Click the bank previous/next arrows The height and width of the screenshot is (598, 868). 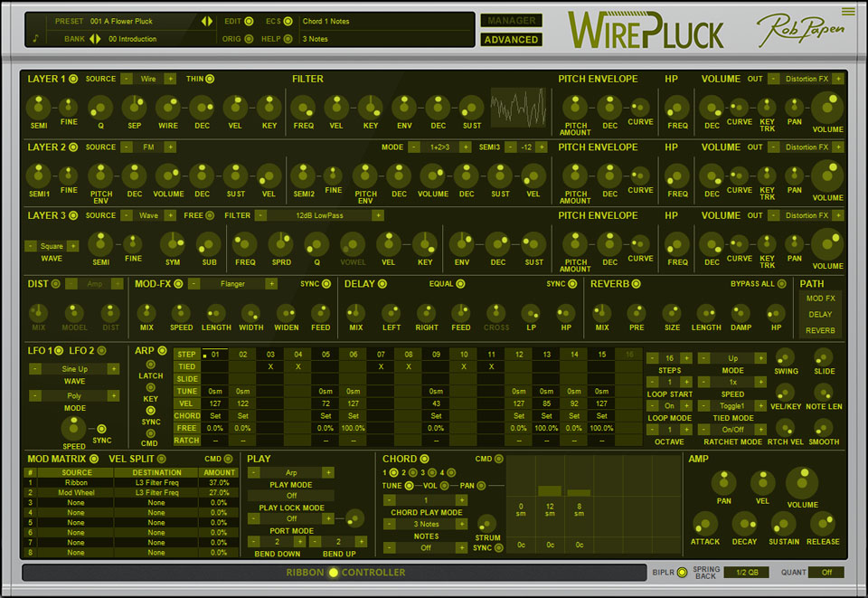(x=95, y=39)
